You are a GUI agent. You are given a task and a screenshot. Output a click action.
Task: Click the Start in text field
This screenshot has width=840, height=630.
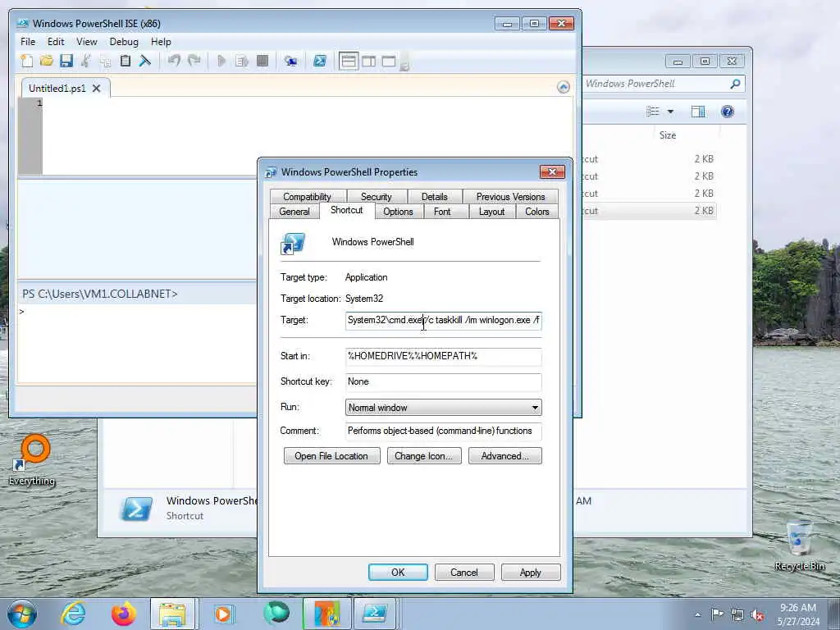click(444, 356)
